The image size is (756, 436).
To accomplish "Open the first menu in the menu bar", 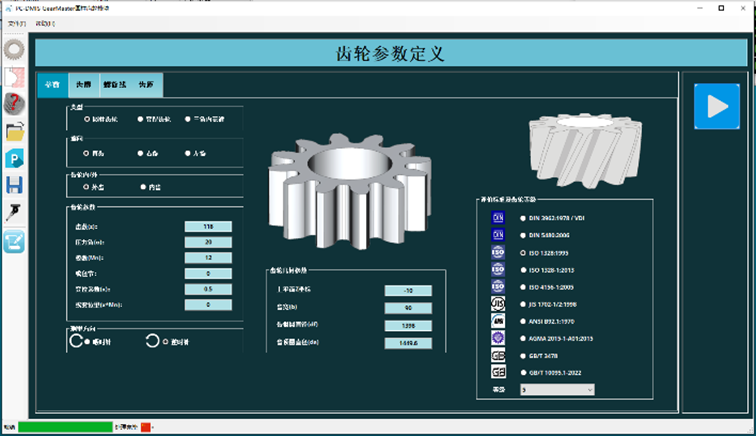I will 16,22.
